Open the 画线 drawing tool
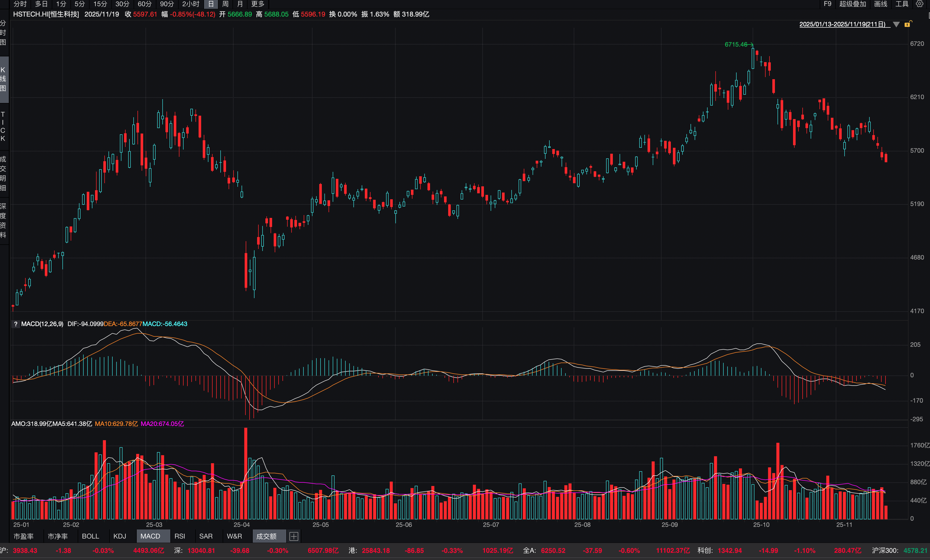This screenshot has height=560, width=930. (x=880, y=4)
